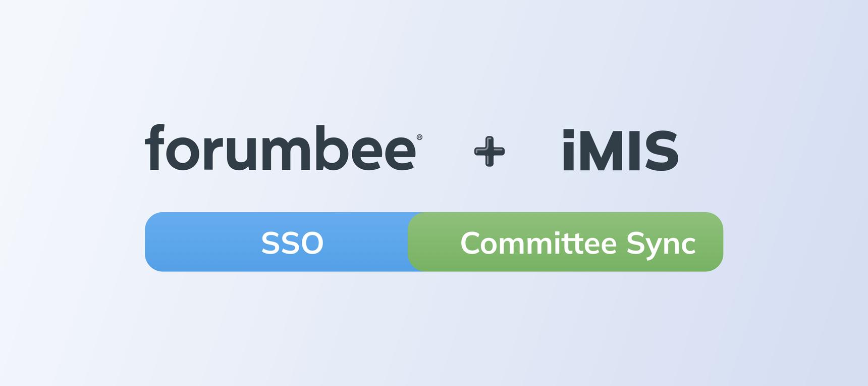Select the green Committee Sync segment
Viewport: 868px width, 386px height.
click(565, 242)
